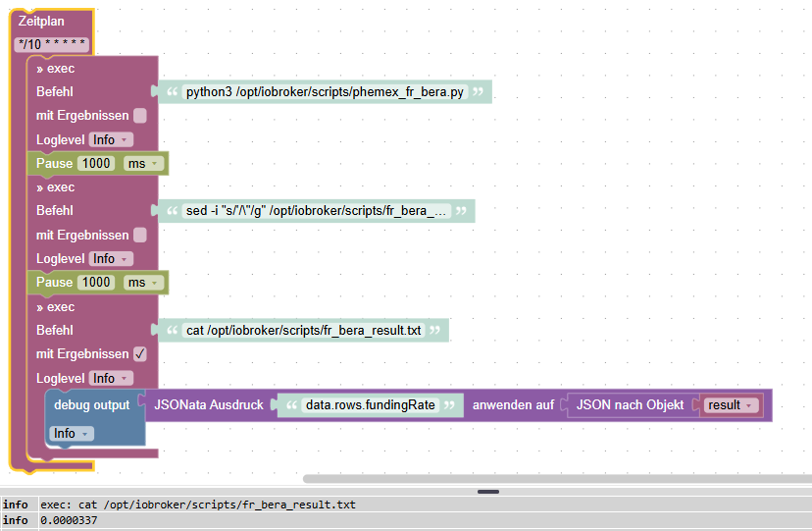Click the Befehl label of the cat block
This screenshot has width=812, height=531.
[54, 330]
